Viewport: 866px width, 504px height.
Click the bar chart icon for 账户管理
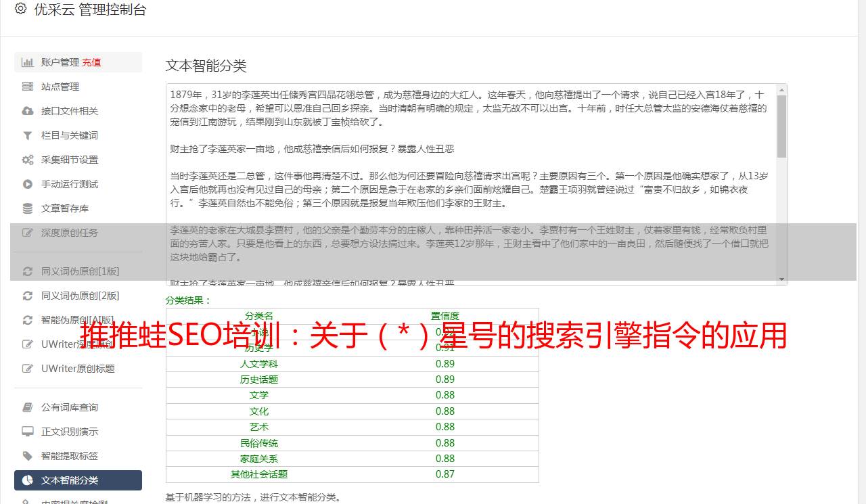point(28,62)
